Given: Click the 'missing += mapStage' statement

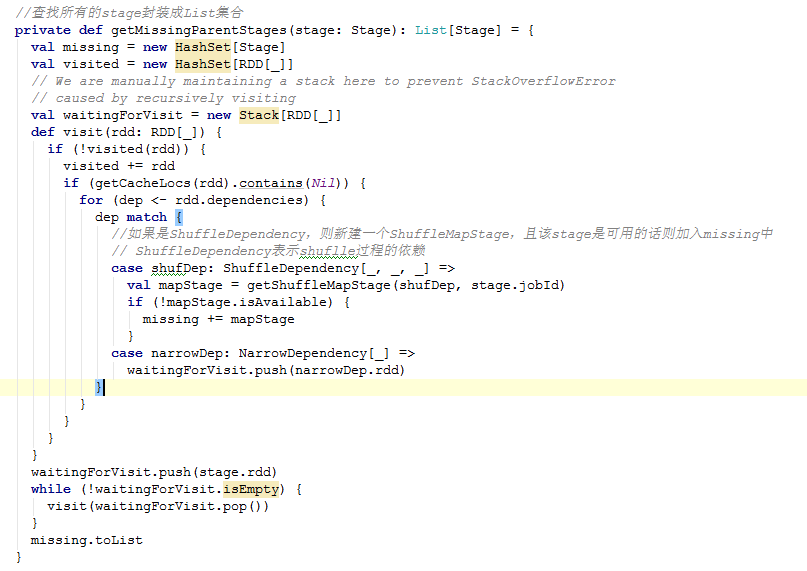Looking at the screenshot, I should coord(218,319).
